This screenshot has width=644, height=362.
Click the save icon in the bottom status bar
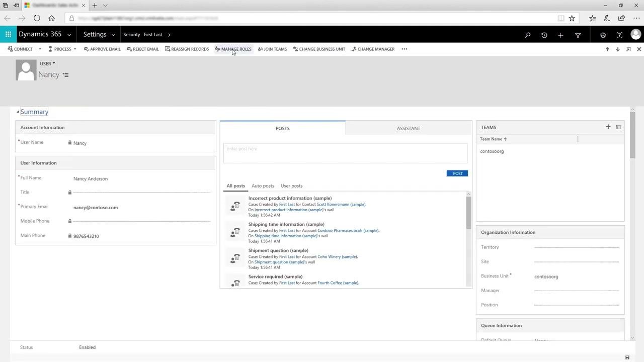pos(627,357)
